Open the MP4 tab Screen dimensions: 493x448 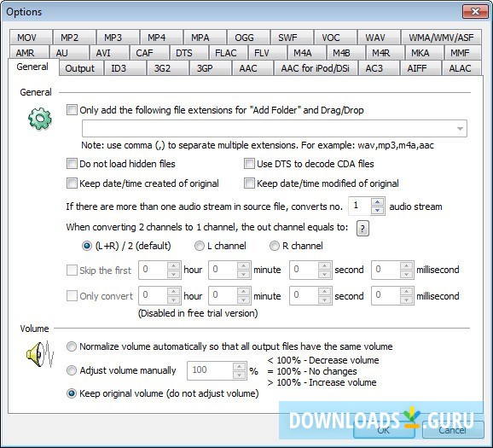click(161, 38)
